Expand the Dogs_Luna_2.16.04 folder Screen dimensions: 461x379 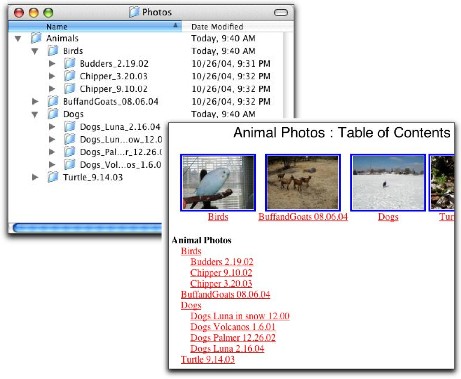[52, 127]
